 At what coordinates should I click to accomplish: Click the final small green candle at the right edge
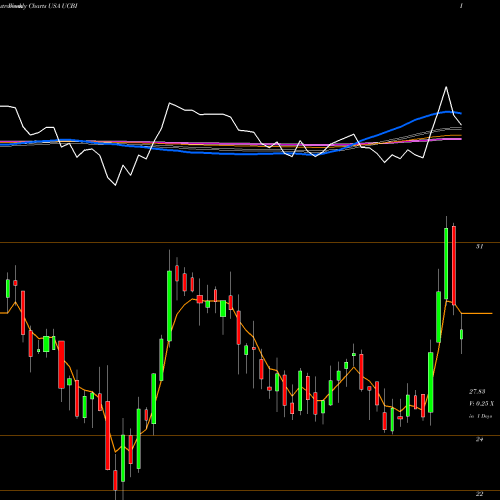[462, 334]
